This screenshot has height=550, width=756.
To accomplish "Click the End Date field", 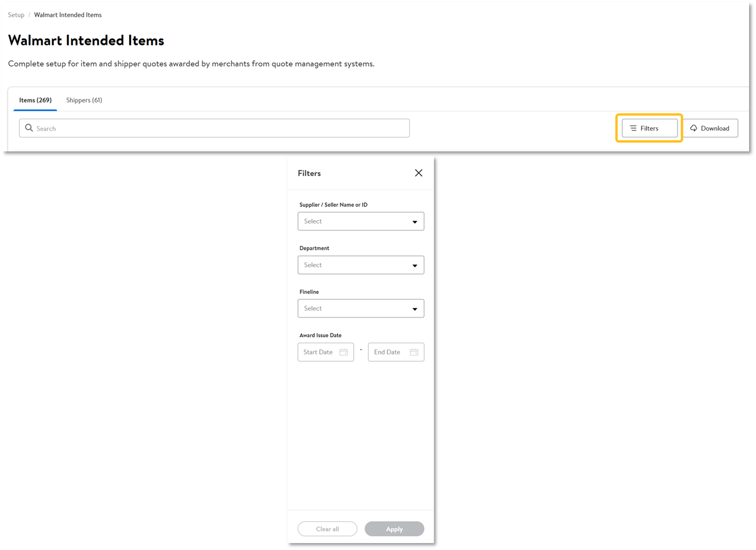I will (x=396, y=352).
